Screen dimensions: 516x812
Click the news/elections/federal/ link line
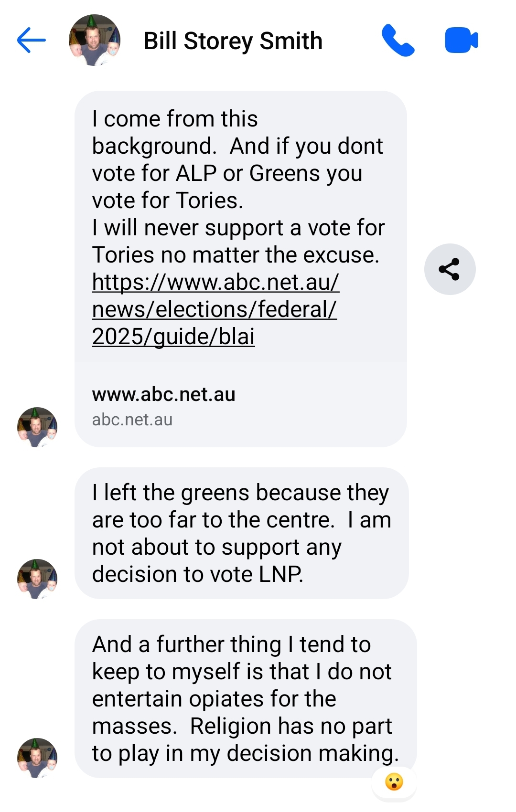215,309
